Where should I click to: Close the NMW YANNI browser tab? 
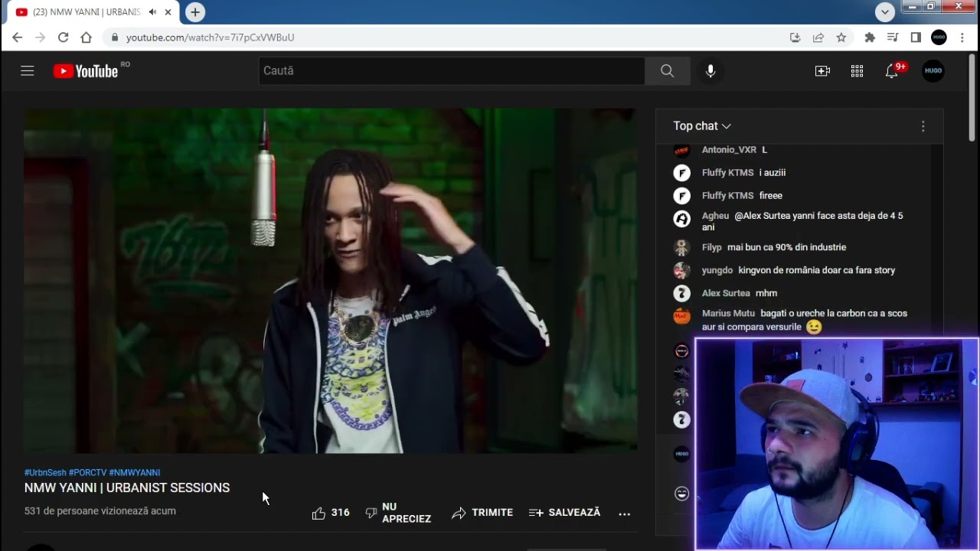[x=168, y=12]
